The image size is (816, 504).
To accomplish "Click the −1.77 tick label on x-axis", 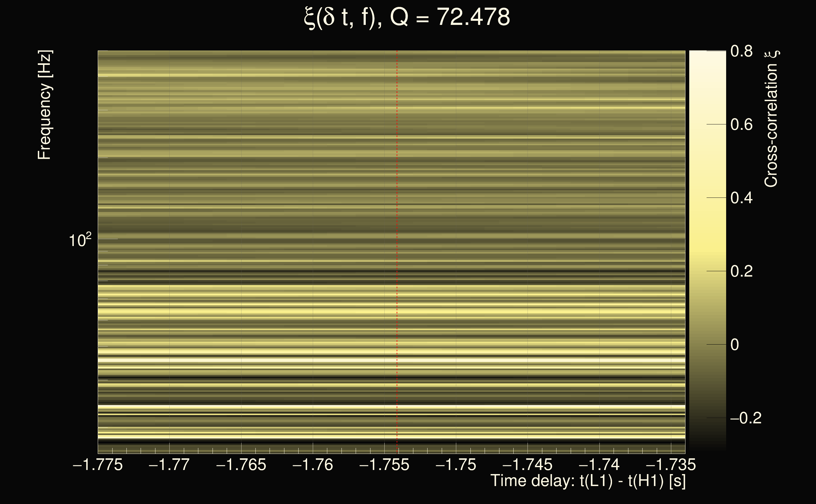I will (x=169, y=465).
